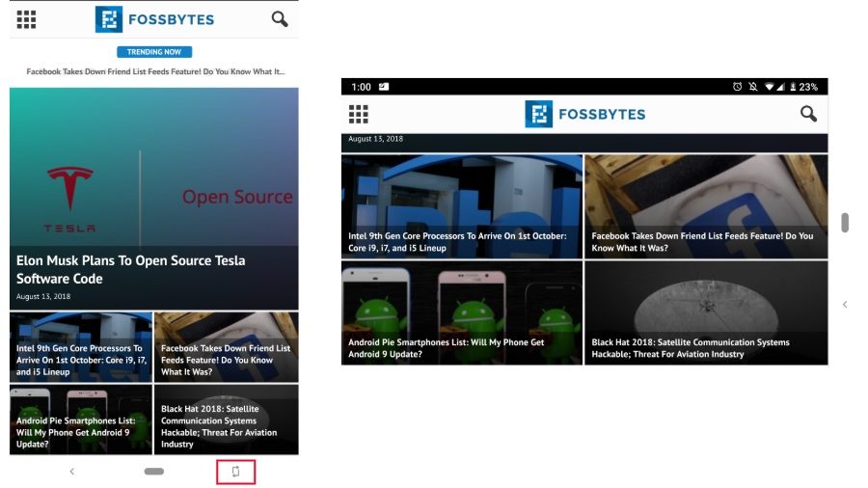Tap the alarm icon in status bar
The width and height of the screenshot is (868, 488).
[738, 87]
